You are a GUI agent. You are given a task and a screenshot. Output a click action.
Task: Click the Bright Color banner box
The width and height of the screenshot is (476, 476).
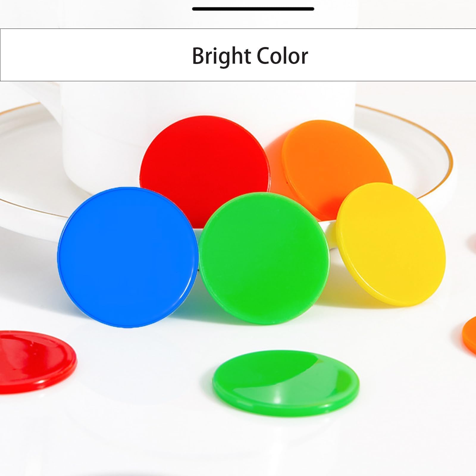[238, 55]
